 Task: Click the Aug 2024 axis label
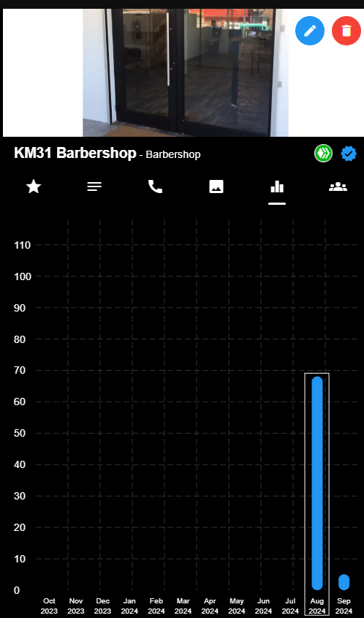pyautogui.click(x=317, y=606)
